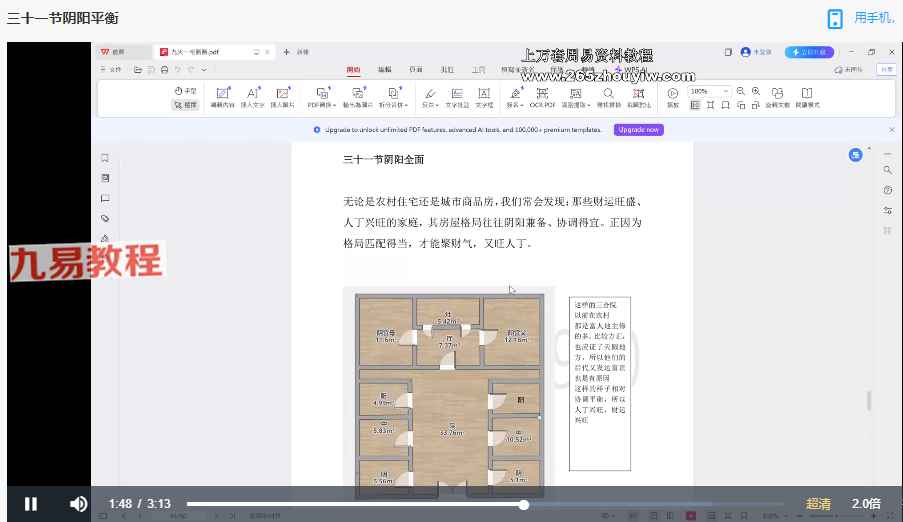Click the video progress bar handle
This screenshot has width=903, height=522.
[x=523, y=504]
